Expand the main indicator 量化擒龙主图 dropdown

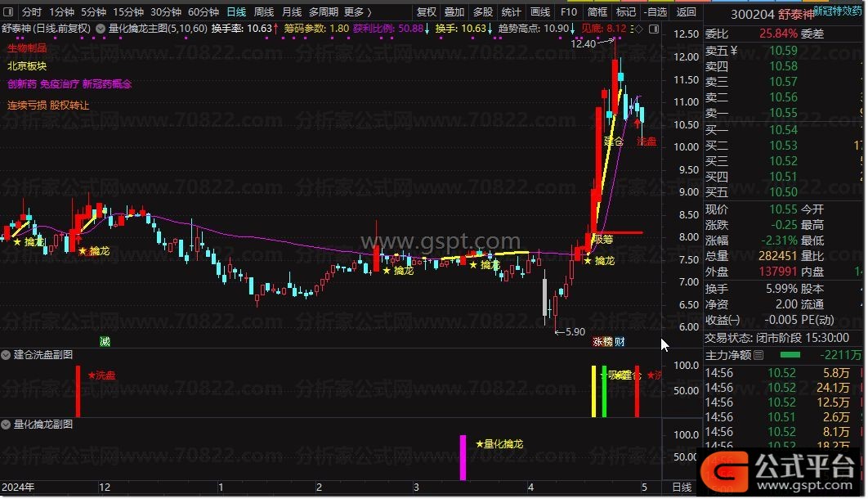[x=101, y=29]
